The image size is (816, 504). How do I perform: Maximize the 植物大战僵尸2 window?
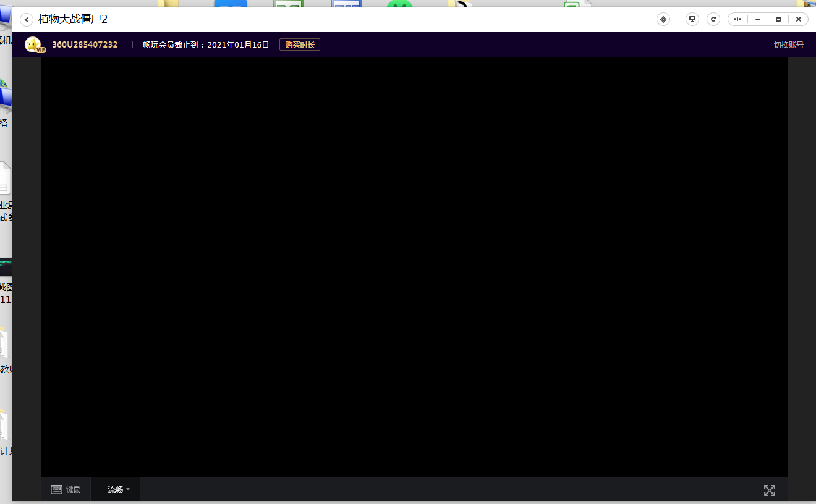coord(778,19)
